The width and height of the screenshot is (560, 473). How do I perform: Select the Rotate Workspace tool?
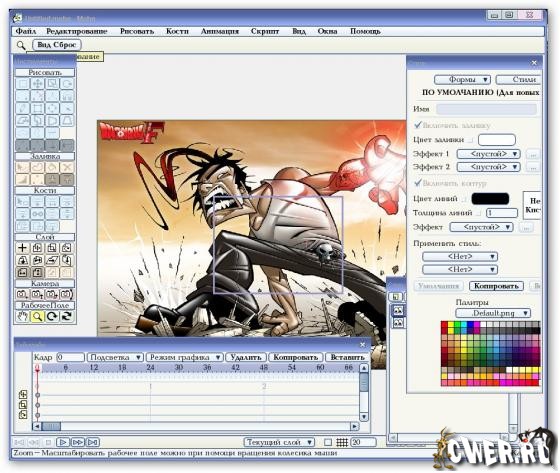click(x=52, y=317)
